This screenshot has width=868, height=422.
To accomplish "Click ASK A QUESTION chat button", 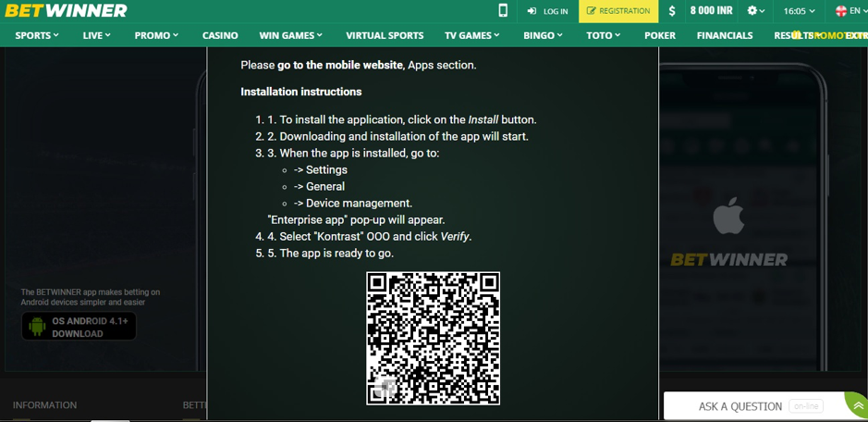I will tap(740, 406).
